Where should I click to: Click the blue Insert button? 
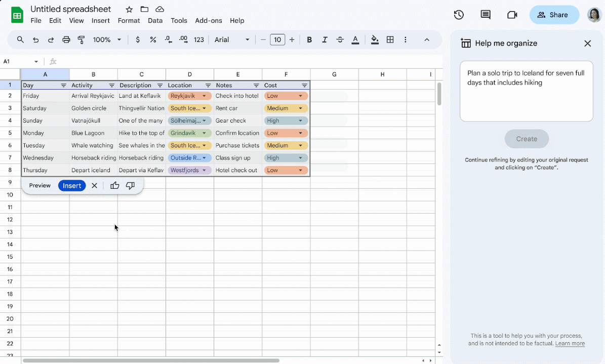(x=72, y=186)
